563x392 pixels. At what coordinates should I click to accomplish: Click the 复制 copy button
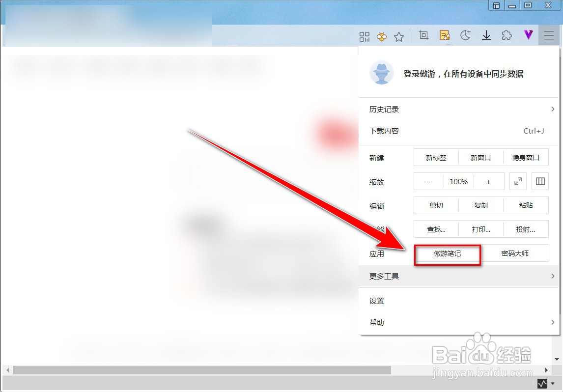point(481,205)
